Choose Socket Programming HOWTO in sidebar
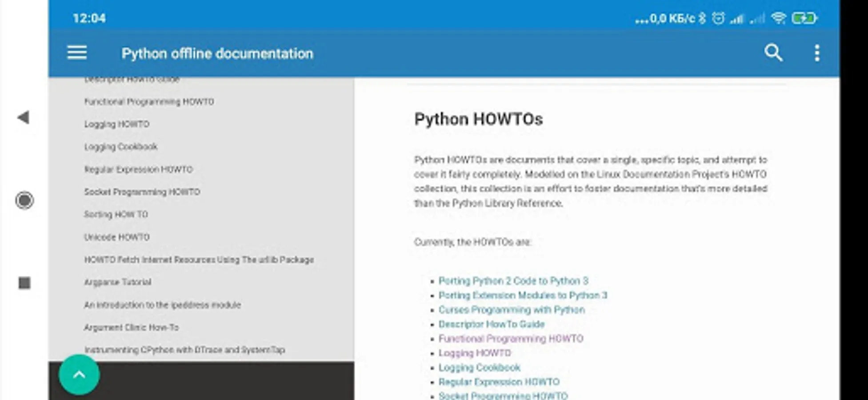 point(142,192)
